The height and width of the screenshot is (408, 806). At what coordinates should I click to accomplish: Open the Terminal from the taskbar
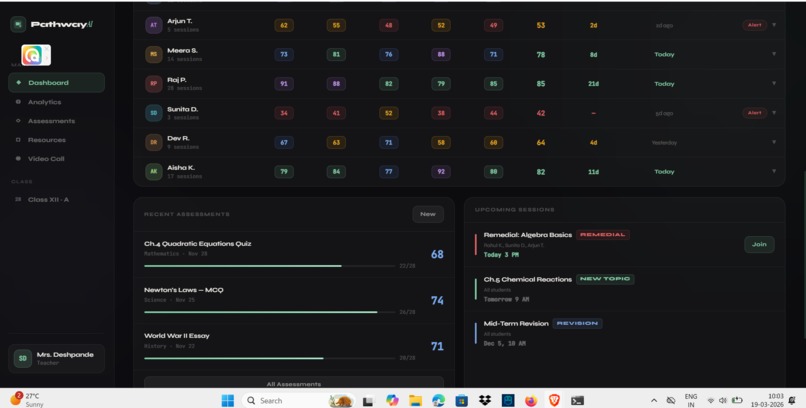577,400
